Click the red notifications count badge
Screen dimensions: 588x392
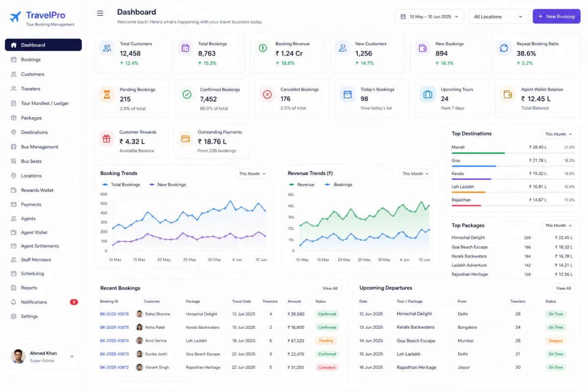click(x=74, y=302)
